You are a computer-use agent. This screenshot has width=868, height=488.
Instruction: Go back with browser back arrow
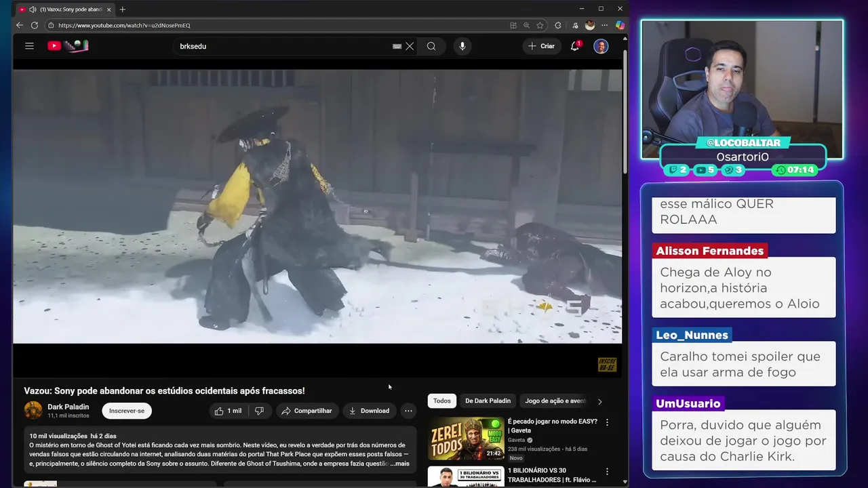[20, 25]
